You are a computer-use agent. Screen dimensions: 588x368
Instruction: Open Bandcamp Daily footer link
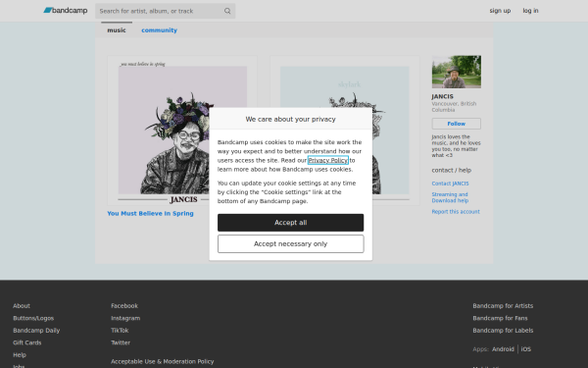coord(36,331)
